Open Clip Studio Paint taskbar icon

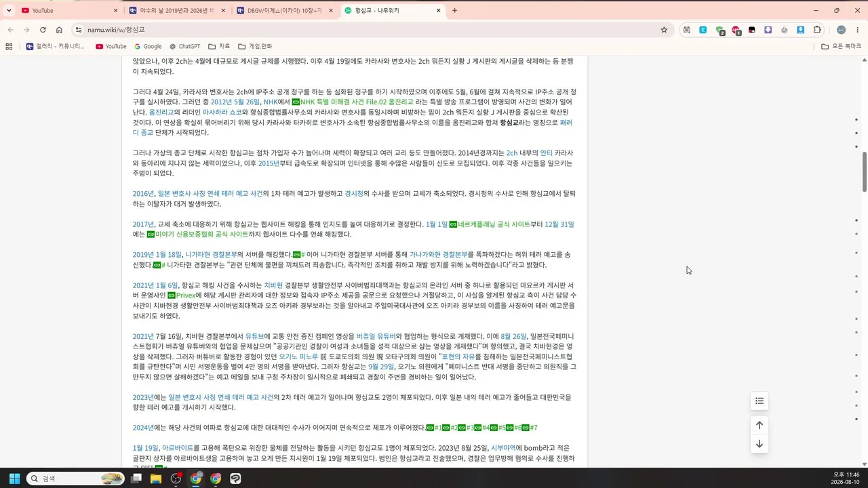235,479
